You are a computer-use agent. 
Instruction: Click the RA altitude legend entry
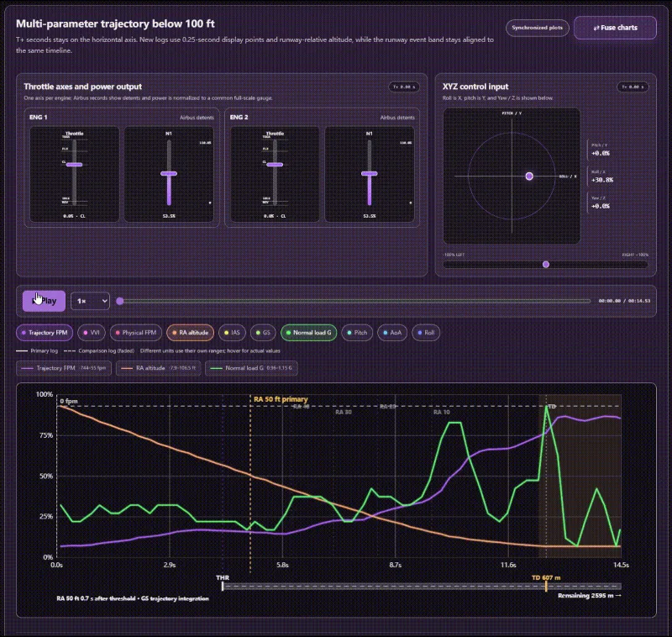[x=158, y=368]
